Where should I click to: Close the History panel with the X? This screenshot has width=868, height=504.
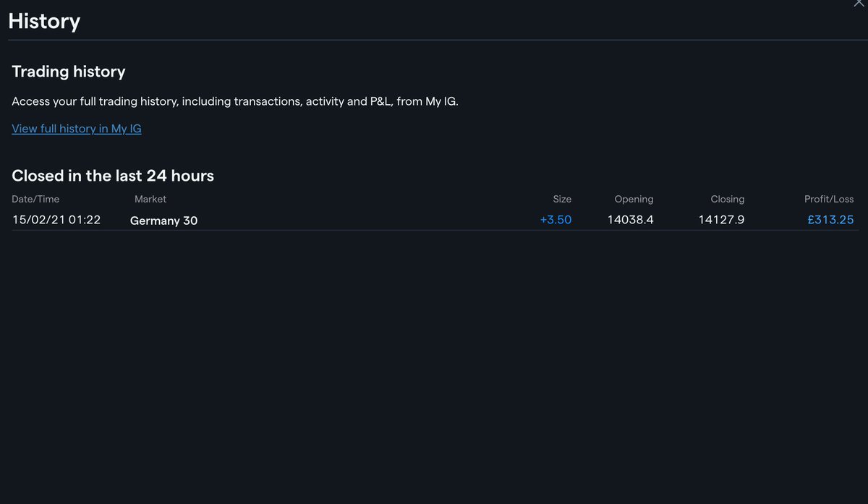click(x=859, y=3)
